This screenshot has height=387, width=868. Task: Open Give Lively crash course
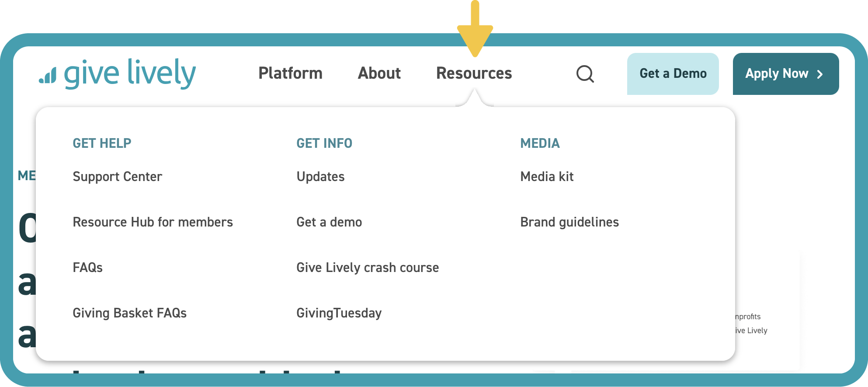(x=368, y=268)
